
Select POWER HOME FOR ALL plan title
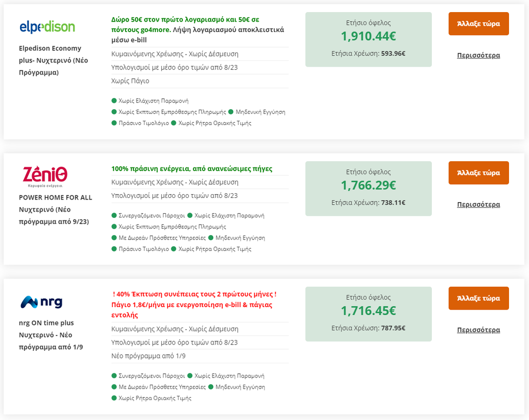click(x=55, y=209)
